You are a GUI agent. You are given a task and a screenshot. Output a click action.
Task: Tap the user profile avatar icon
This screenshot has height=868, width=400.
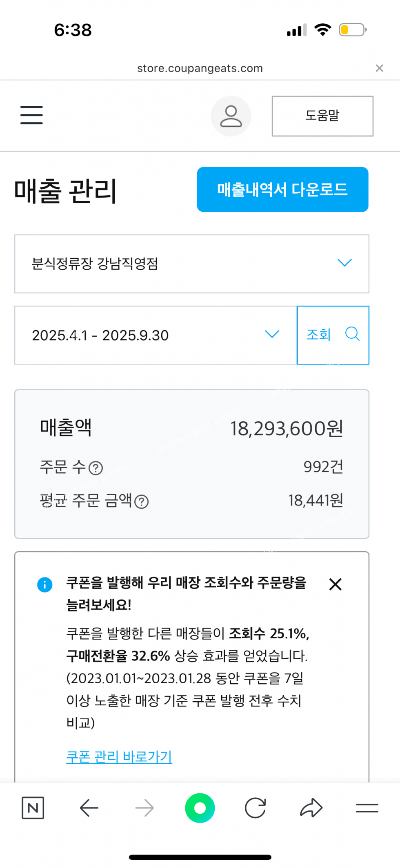click(x=231, y=116)
